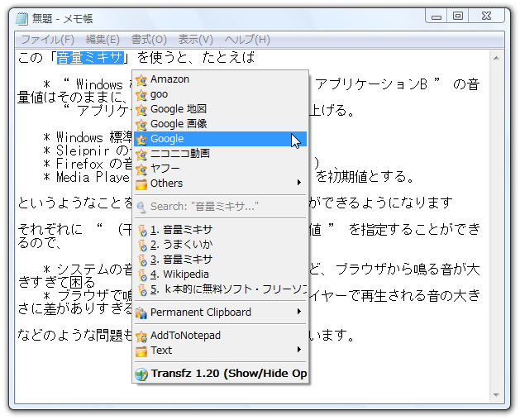This screenshot has height=420, width=520.
Task: Close the メモ帳 window
Action: (x=486, y=16)
